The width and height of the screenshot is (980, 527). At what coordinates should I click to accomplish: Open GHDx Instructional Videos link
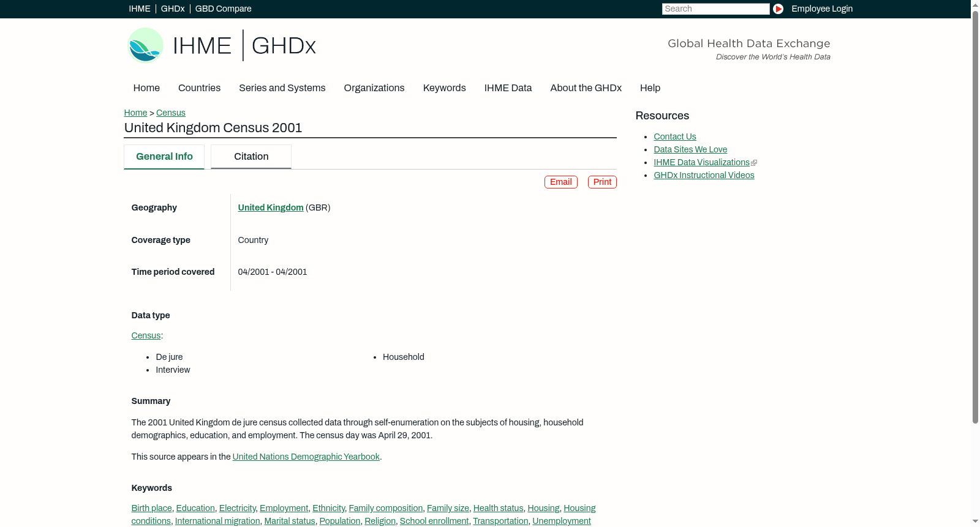(x=704, y=175)
